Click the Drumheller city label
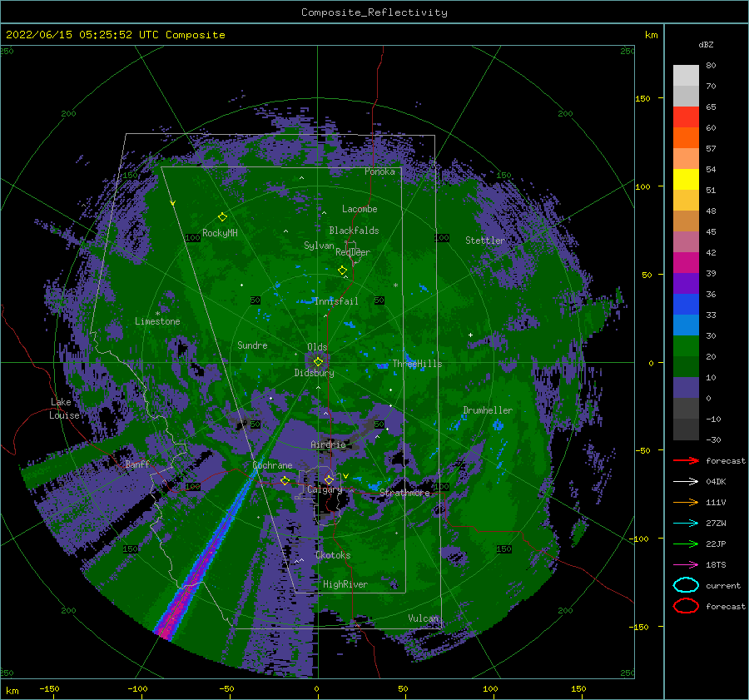 488,410
